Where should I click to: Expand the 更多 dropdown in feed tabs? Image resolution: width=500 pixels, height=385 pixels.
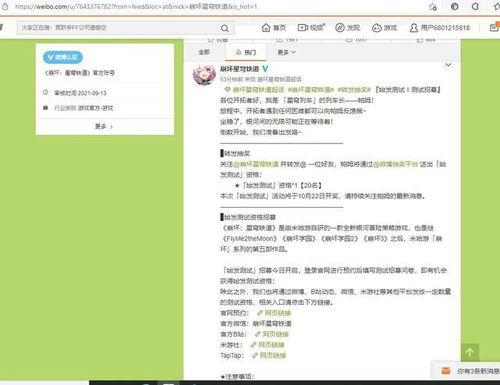pyautogui.click(x=287, y=52)
